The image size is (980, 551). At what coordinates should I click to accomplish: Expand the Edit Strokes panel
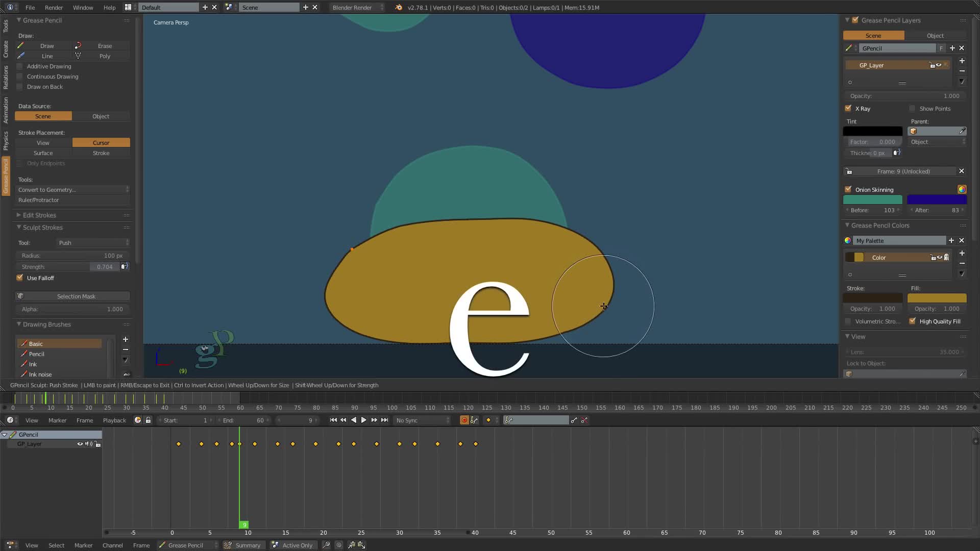[x=39, y=215]
